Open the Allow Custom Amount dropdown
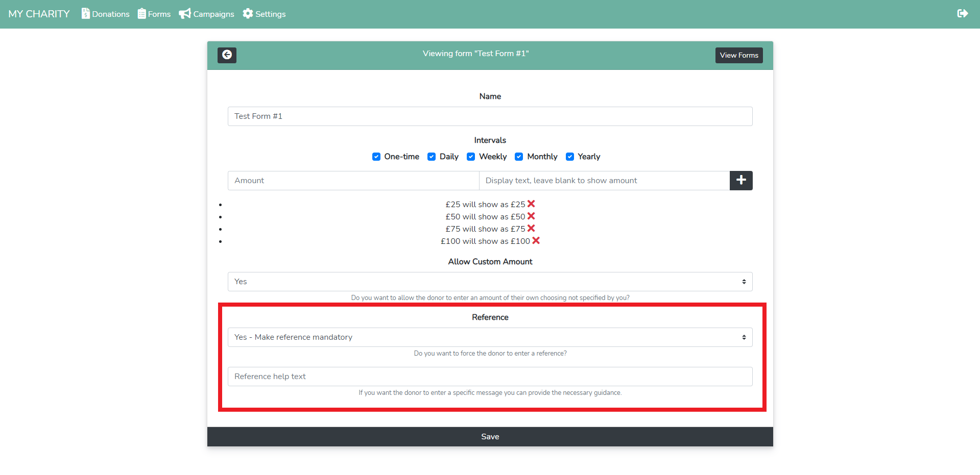 coord(490,282)
